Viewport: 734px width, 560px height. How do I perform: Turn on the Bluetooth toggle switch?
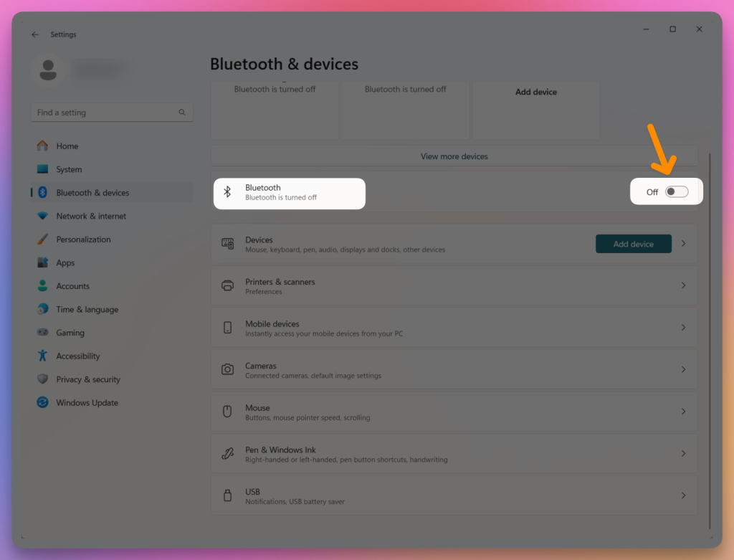click(677, 192)
